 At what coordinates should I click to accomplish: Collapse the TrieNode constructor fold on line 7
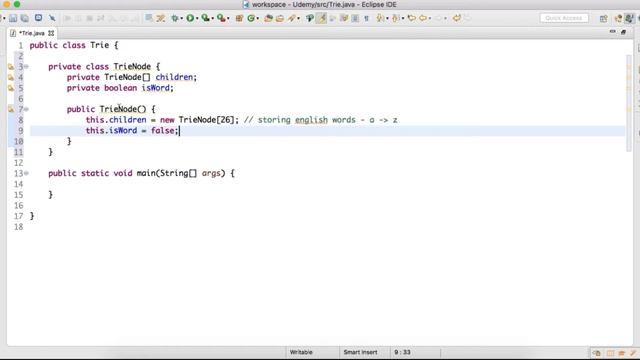26,109
